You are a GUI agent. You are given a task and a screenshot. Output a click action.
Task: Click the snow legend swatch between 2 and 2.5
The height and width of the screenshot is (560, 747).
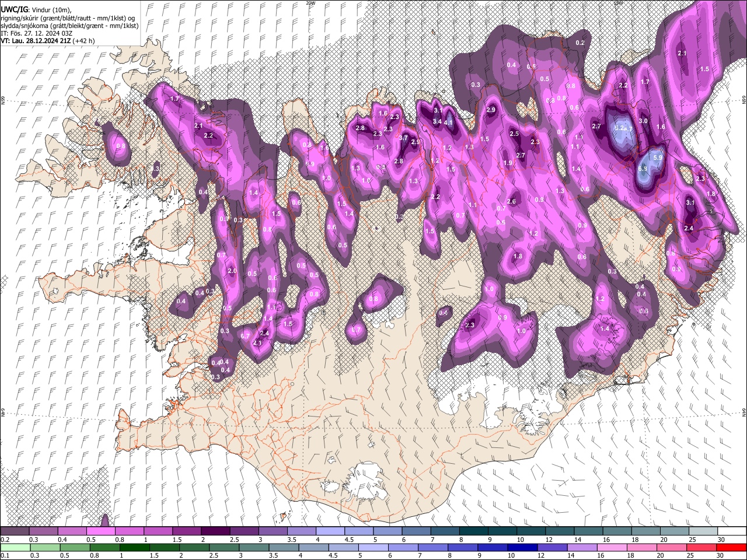[215, 531]
